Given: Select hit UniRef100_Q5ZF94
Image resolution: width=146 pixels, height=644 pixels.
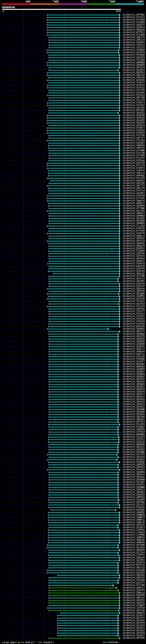Looking at the screenshot, I should click(134, 291).
